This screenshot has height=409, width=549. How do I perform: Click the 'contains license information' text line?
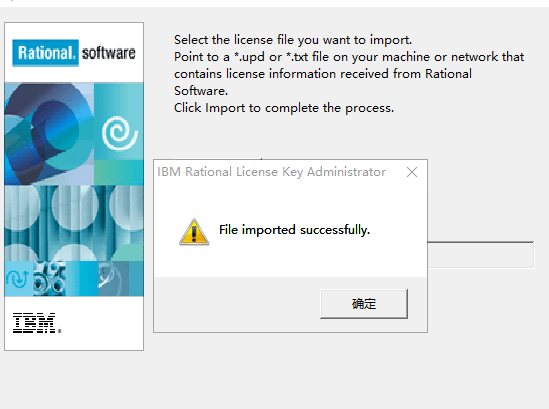point(323,74)
